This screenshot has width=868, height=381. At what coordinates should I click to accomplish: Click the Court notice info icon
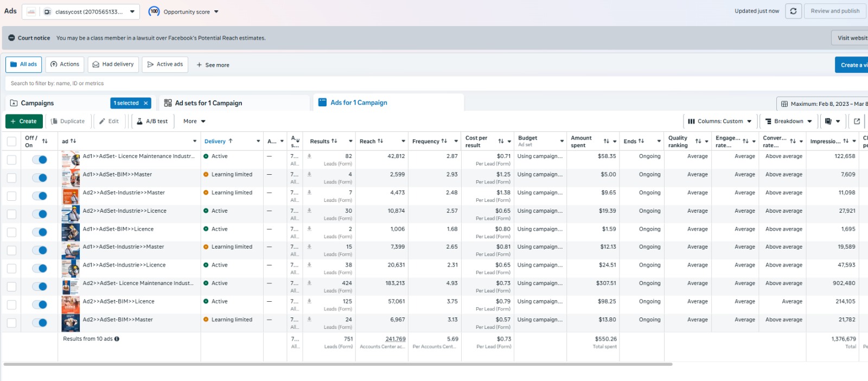(x=11, y=38)
